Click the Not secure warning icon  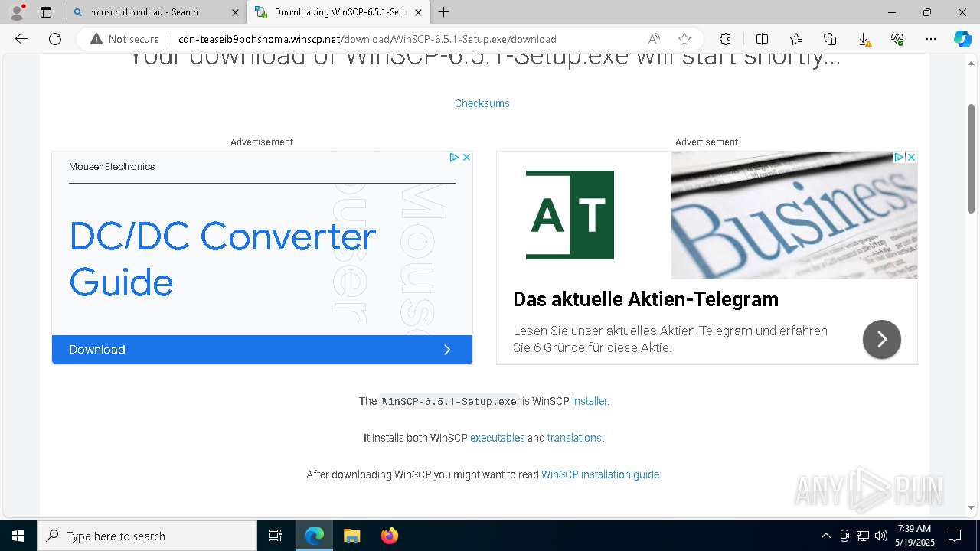pyautogui.click(x=96, y=39)
